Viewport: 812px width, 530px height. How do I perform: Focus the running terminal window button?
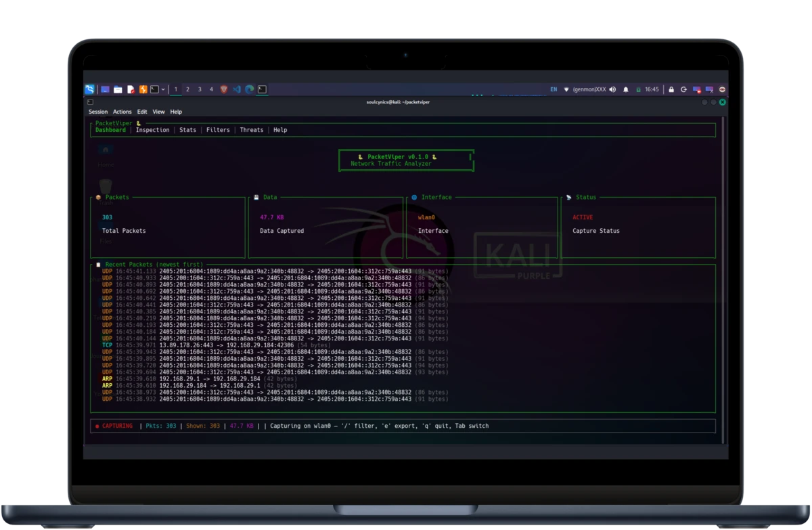pos(262,89)
